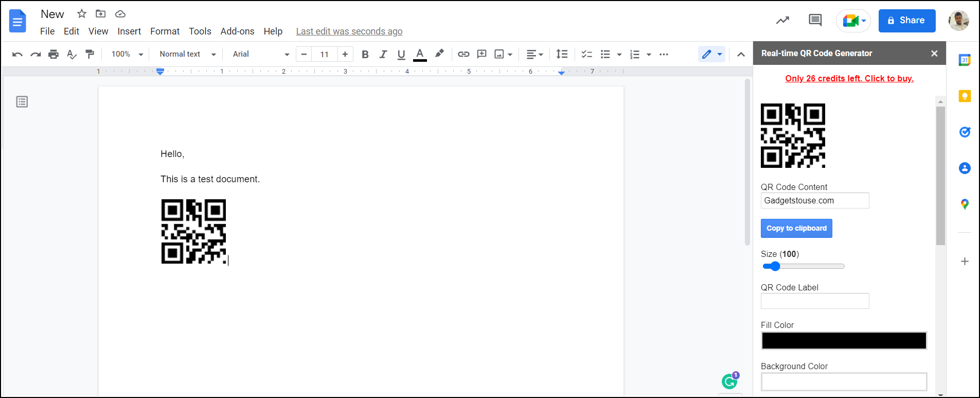Click the Undo icon
This screenshot has height=398, width=980.
click(x=17, y=54)
